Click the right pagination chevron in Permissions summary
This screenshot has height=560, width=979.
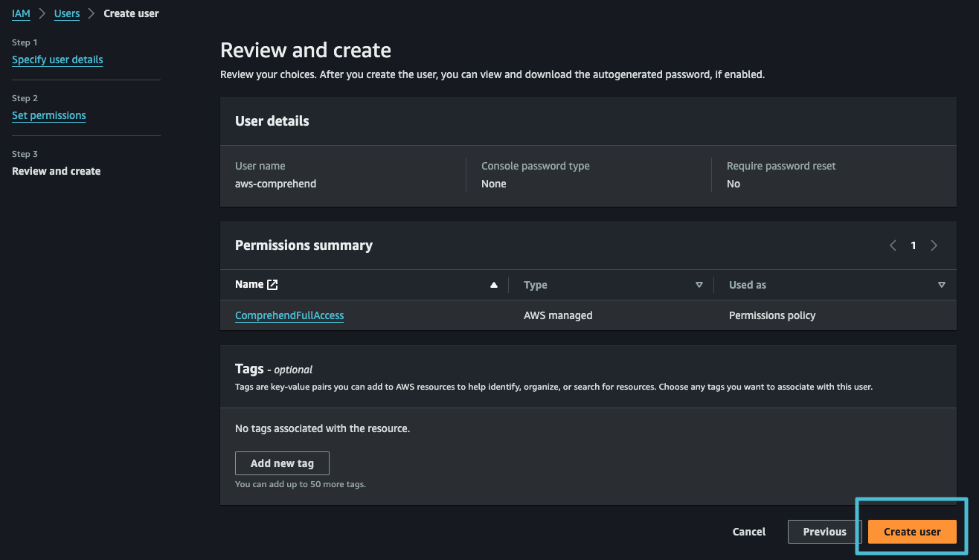[934, 245]
